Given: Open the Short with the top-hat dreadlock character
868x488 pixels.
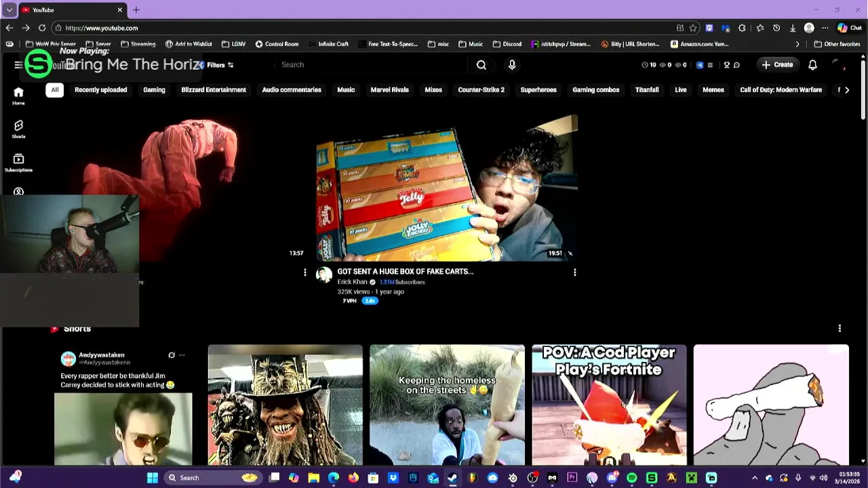Looking at the screenshot, I should pyautogui.click(x=285, y=405).
